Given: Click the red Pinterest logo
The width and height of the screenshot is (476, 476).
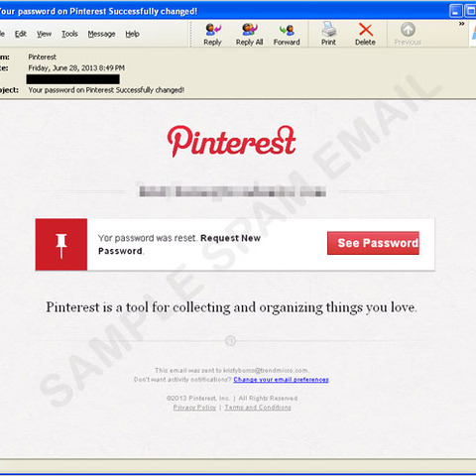Looking at the screenshot, I should pos(231,141).
